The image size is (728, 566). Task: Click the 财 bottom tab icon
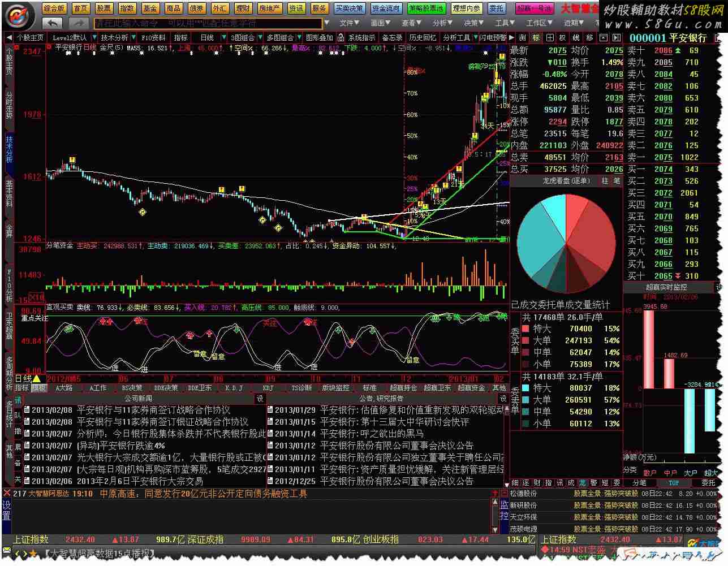tap(538, 483)
